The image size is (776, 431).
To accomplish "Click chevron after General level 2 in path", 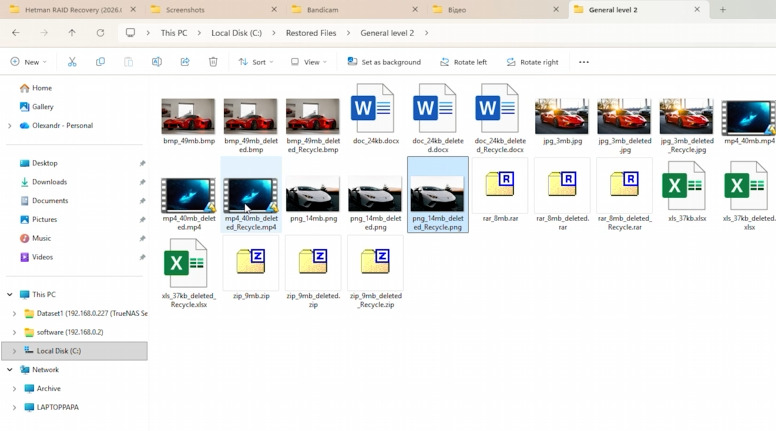I will tap(426, 33).
